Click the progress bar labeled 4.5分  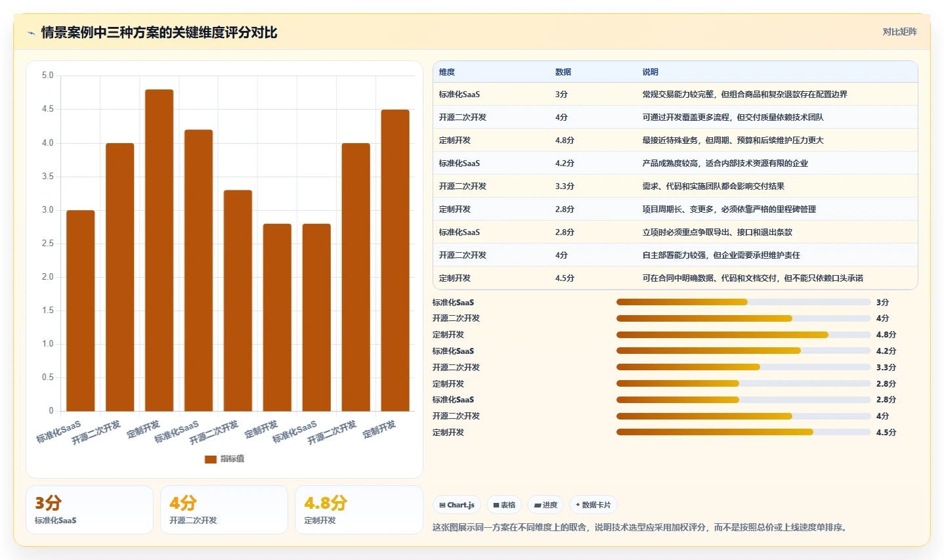coord(743,432)
